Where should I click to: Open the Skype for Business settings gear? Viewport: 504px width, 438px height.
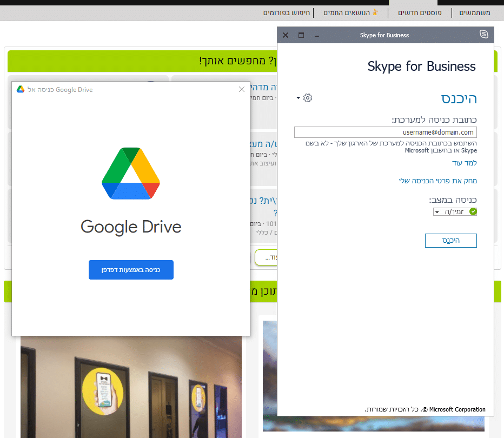308,98
